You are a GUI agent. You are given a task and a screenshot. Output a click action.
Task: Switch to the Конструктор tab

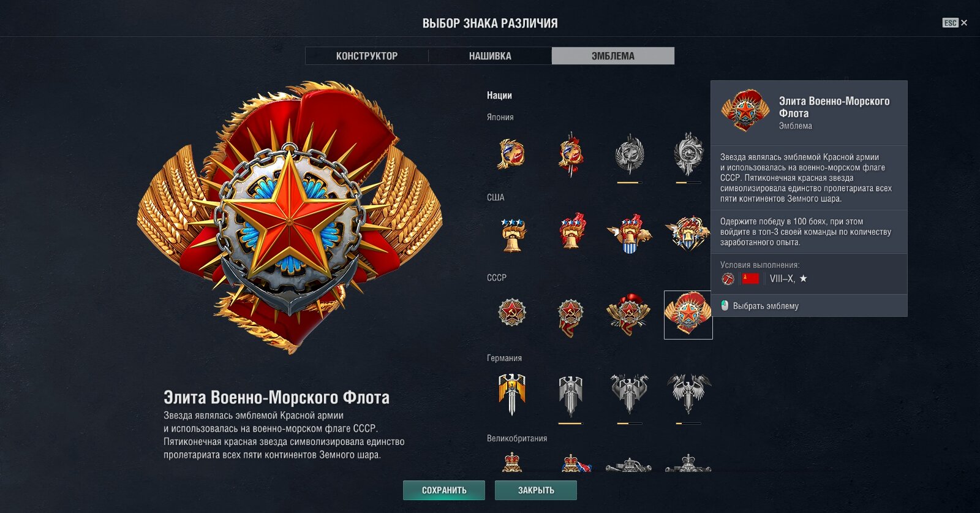tap(367, 56)
